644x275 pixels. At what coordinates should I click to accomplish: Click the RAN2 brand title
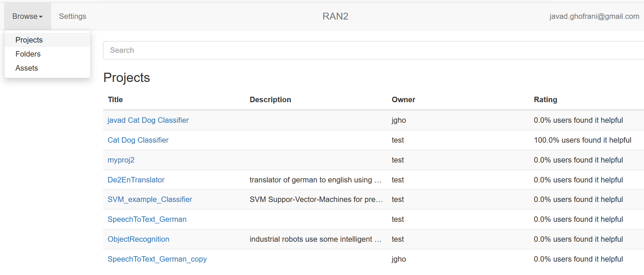point(335,16)
